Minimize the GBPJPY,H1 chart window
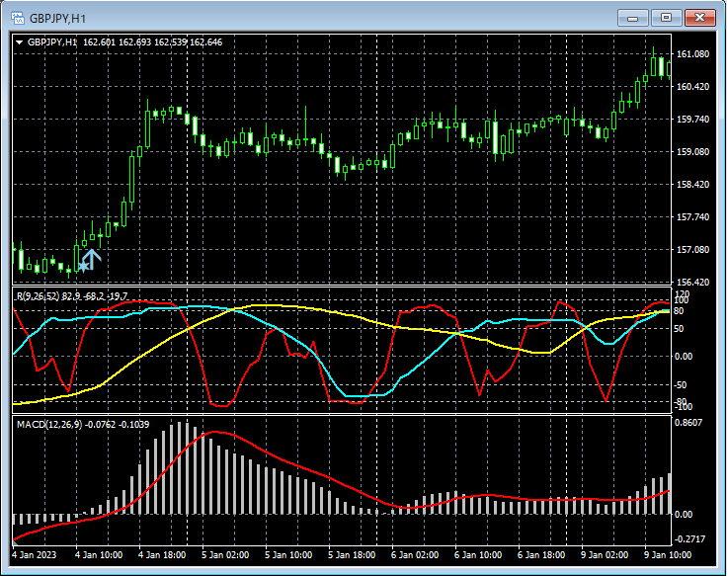Viewport: 728px width, 576px height. tap(633, 17)
